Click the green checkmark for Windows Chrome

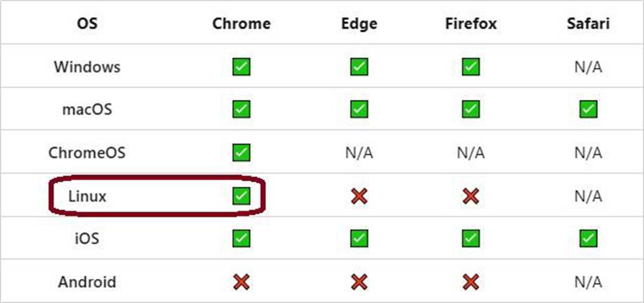point(241,67)
